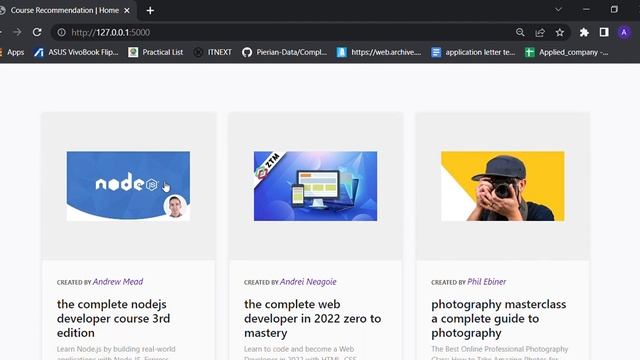
Task: Bookmark this page with the star icon
Action: [560, 32]
